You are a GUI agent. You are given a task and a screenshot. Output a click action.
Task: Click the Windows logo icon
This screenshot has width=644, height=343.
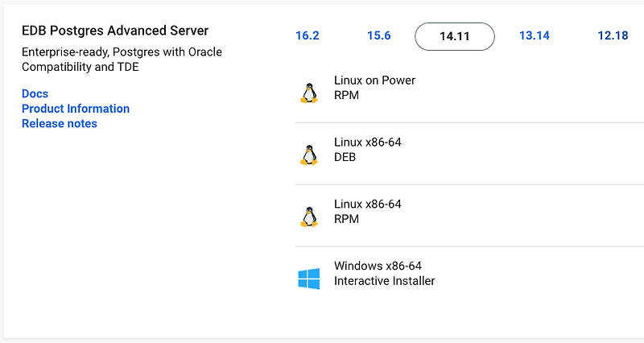[308, 279]
